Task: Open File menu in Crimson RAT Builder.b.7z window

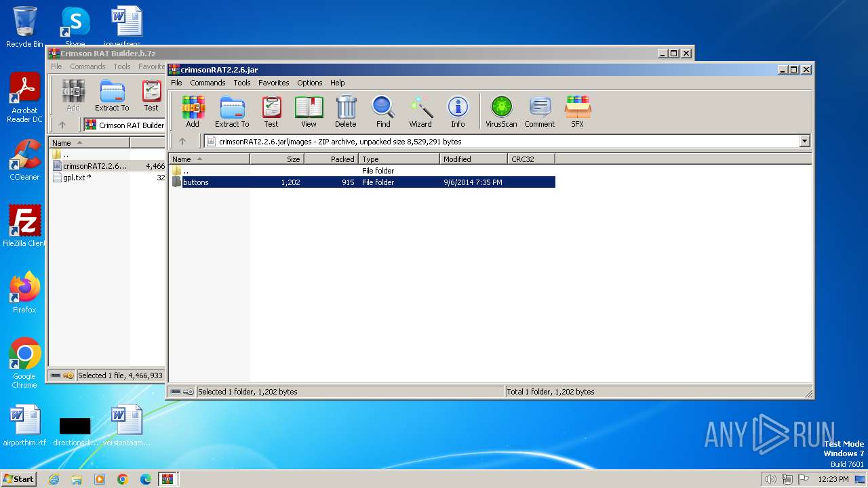Action: [56, 66]
